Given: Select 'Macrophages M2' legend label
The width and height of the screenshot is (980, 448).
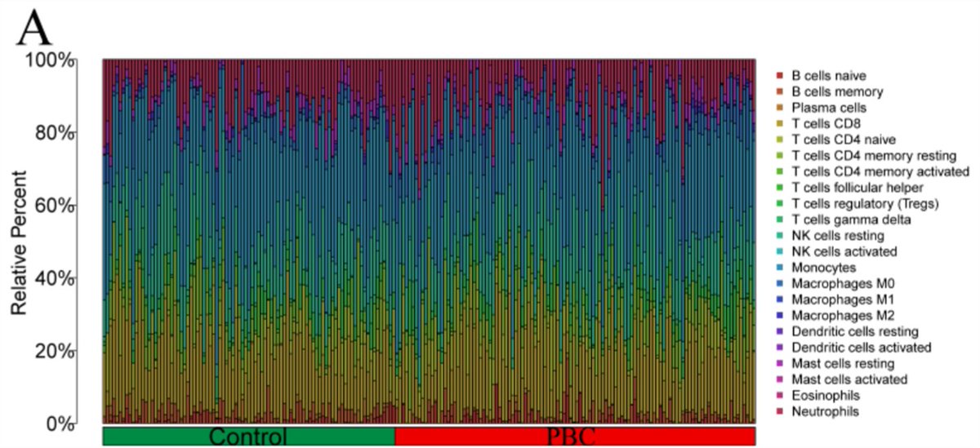Looking at the screenshot, I should pyautogui.click(x=838, y=316).
